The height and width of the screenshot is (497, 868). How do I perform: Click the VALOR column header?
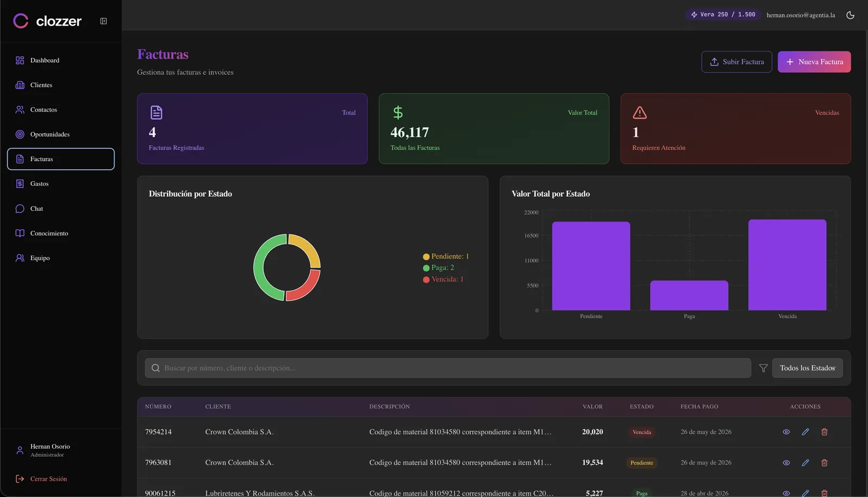(x=592, y=406)
